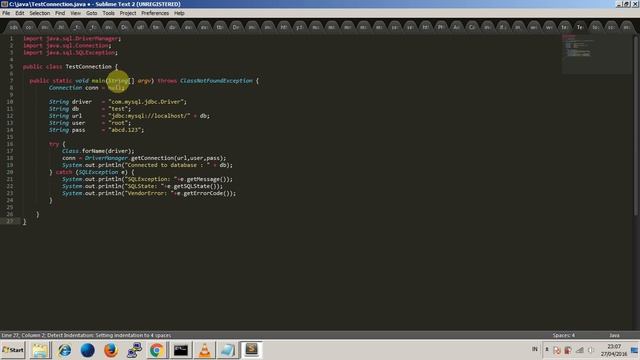Switch to Sublime Text taskbar icon
640x360 pixels.
251,350
